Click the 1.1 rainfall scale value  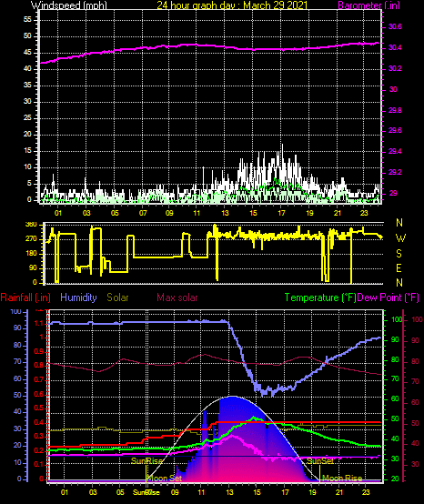click(39, 323)
